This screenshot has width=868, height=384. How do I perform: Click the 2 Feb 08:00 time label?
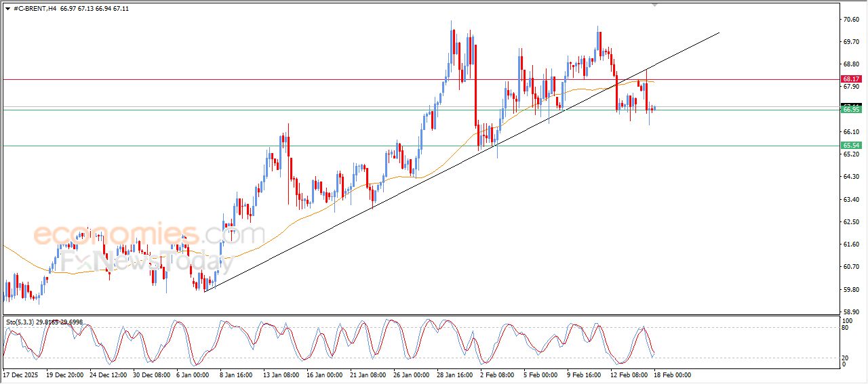pos(497,375)
